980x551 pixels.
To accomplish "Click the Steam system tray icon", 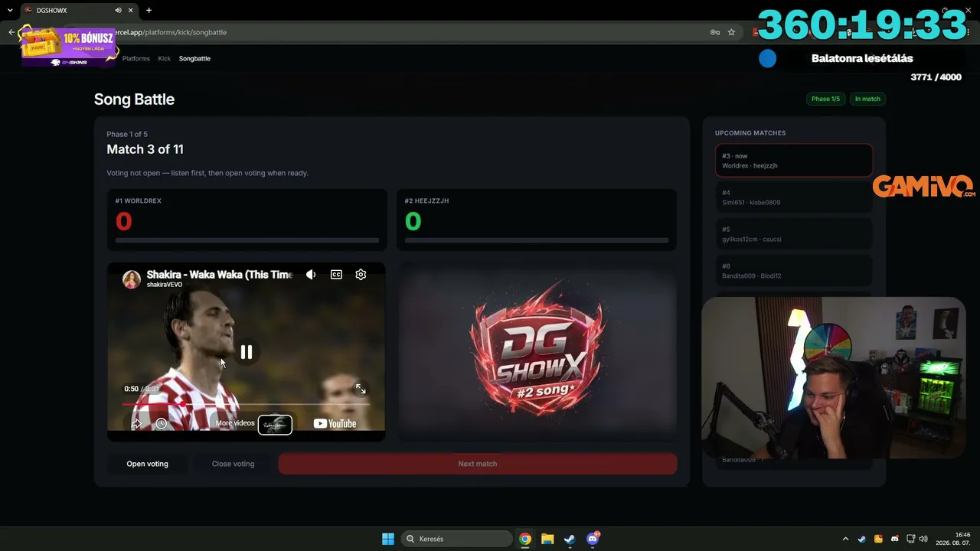I will coord(862,539).
